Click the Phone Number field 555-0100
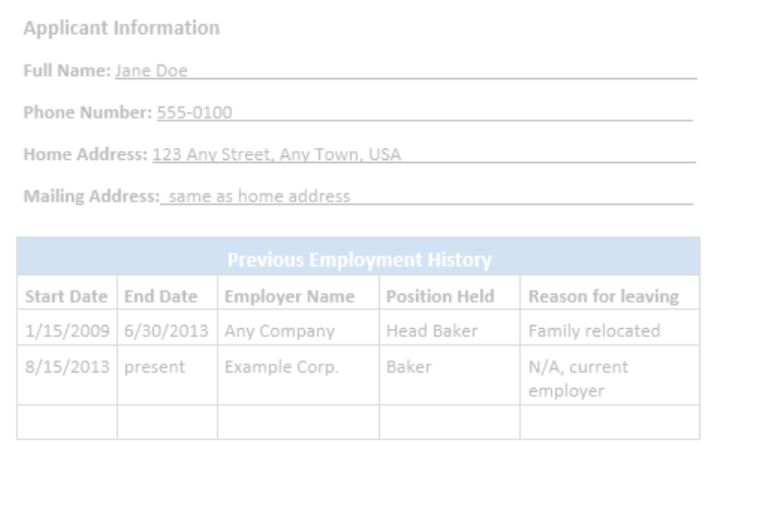This screenshot has height=532, width=778. click(x=425, y=113)
